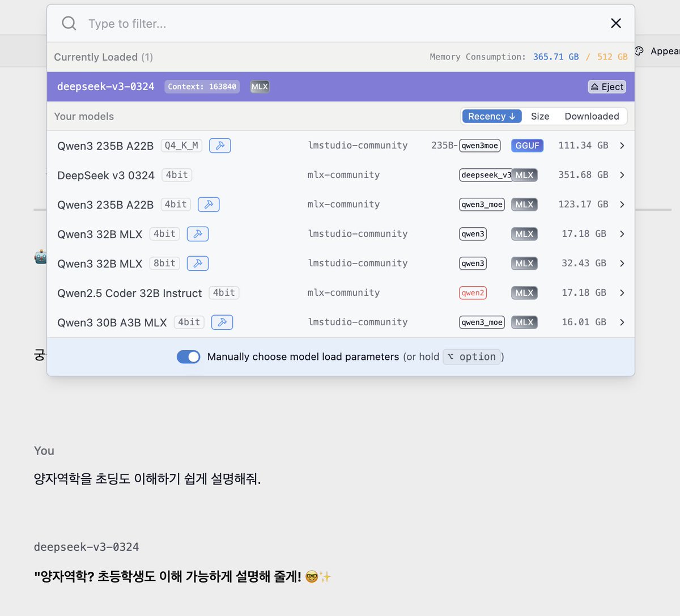Viewport: 680px width, 616px height.
Task: Select loaded deepseek-v3-0324 row
Action: tap(341, 87)
